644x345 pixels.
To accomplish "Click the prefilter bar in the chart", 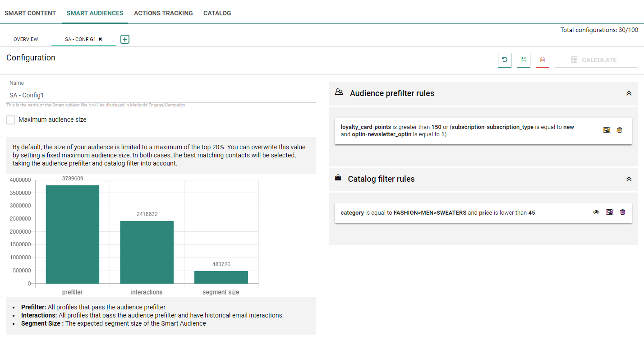I will [73, 234].
